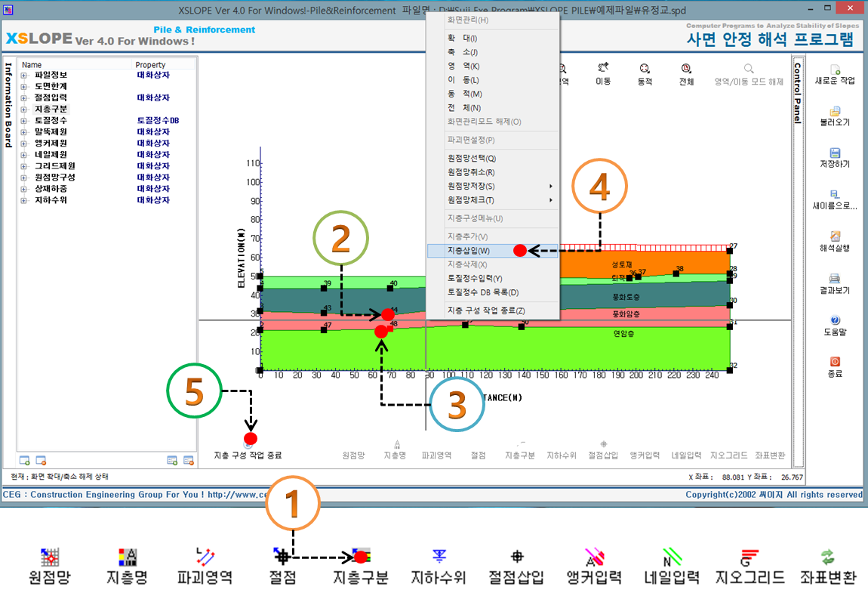The height and width of the screenshot is (596, 868).
Task: Click the Y 좌표 value 26.767
Action: [x=793, y=477]
